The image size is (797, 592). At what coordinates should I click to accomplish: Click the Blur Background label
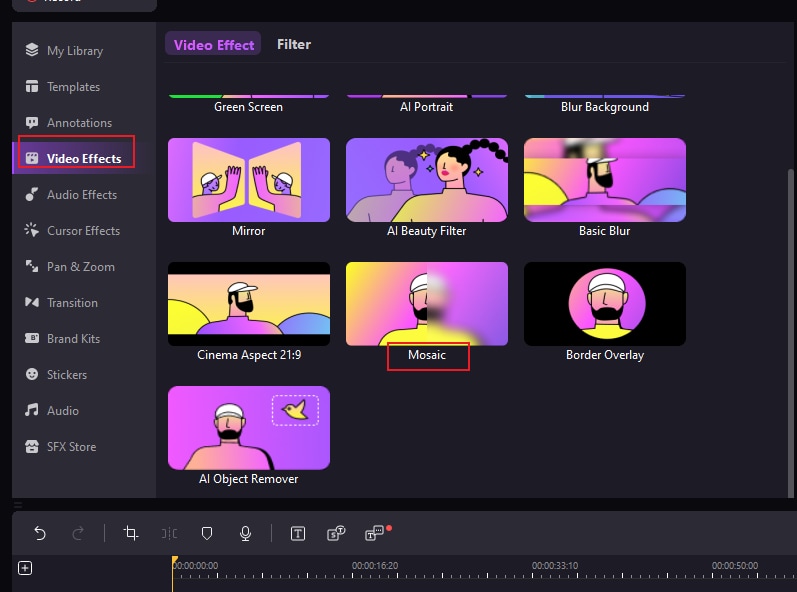604,107
